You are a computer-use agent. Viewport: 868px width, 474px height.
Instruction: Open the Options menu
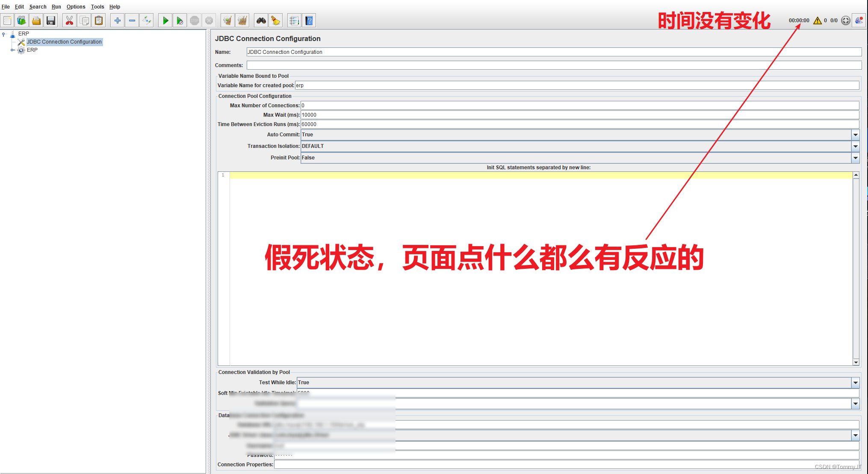tap(76, 6)
